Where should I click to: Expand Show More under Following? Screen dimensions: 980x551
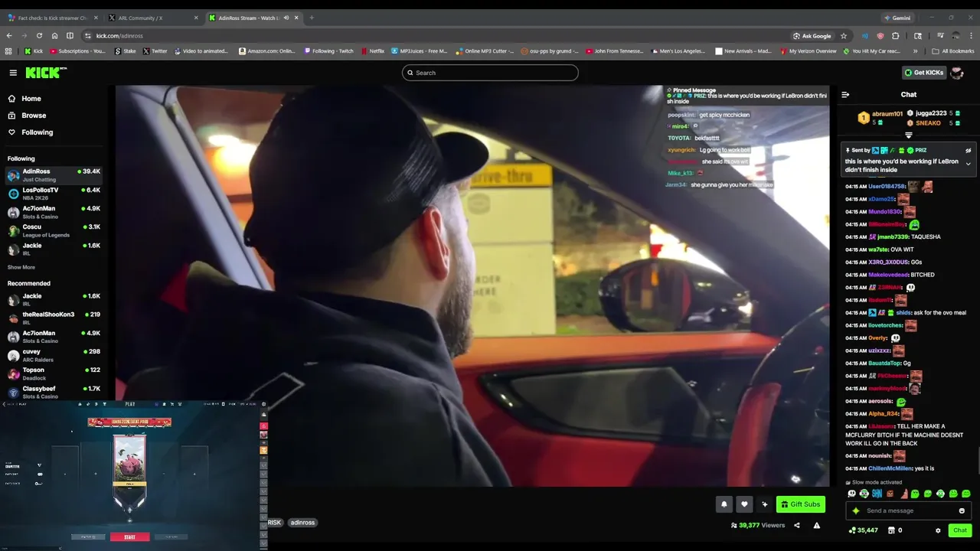coord(21,267)
